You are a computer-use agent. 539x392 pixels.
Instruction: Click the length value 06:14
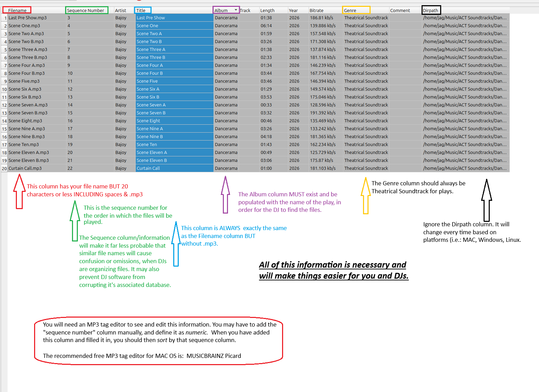(x=266, y=25)
